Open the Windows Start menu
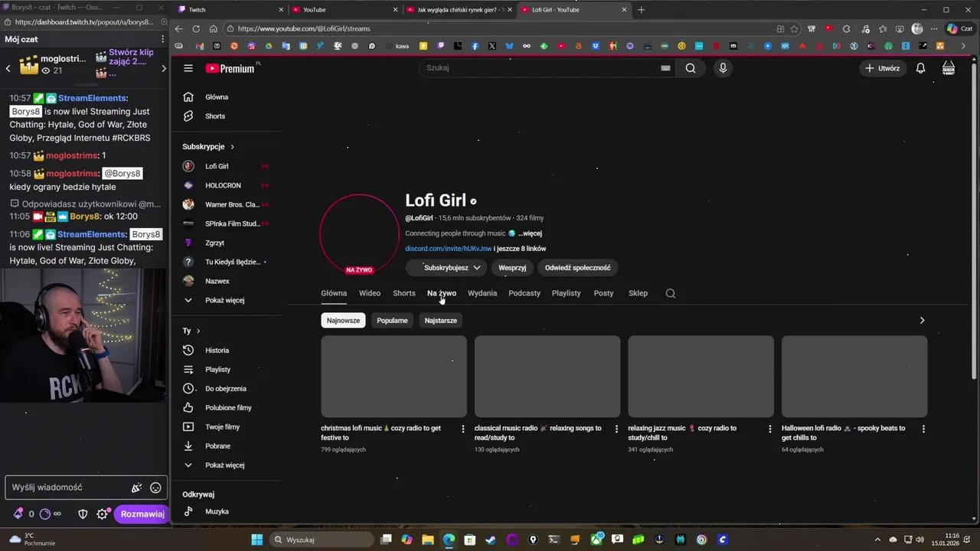Viewport: 980px width, 551px height. point(256,540)
